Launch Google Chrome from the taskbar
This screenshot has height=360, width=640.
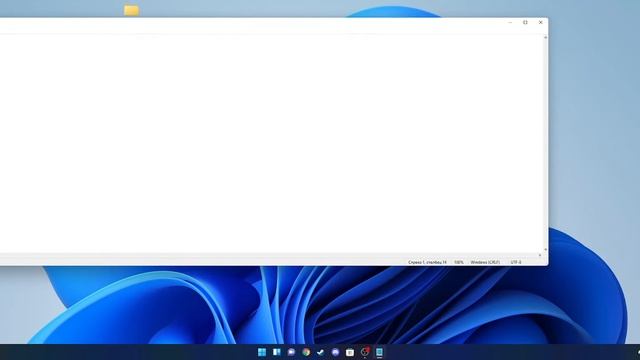306,352
